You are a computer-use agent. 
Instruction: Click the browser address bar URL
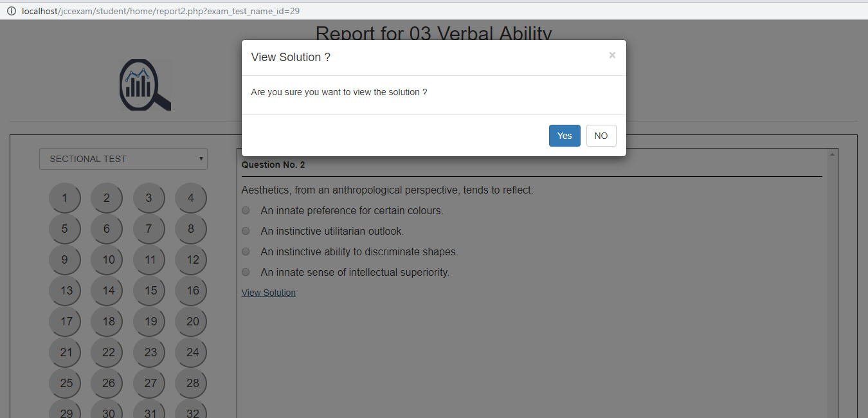pyautogui.click(x=161, y=11)
